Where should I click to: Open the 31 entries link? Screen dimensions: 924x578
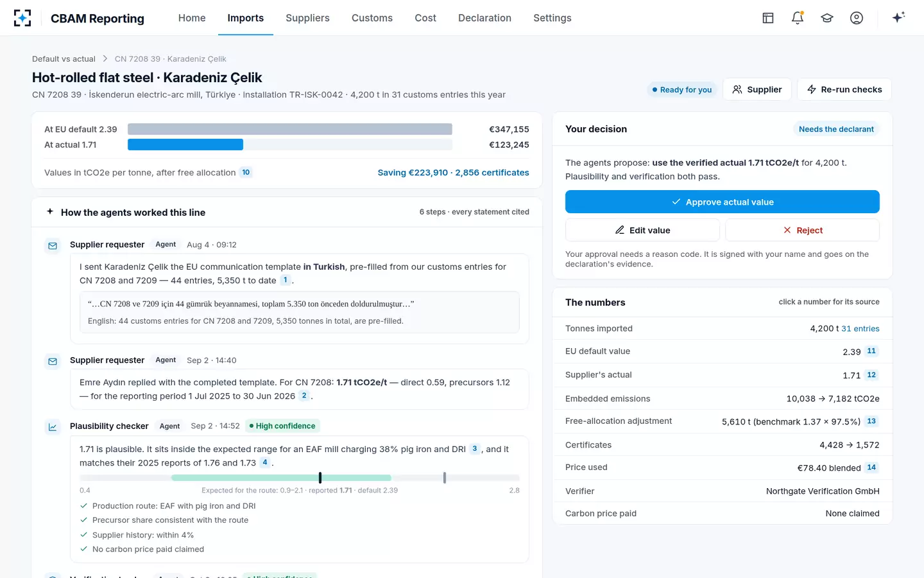click(860, 328)
